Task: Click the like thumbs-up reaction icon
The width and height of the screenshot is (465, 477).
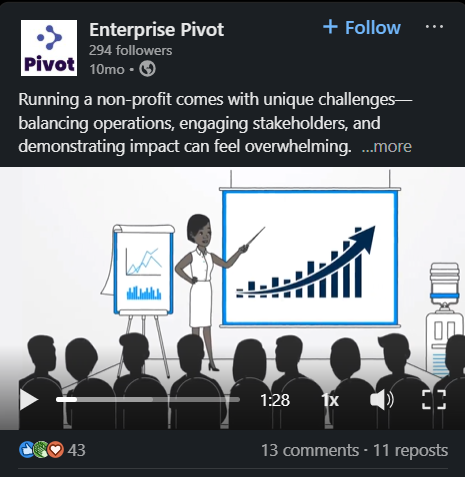Action: tap(27, 450)
